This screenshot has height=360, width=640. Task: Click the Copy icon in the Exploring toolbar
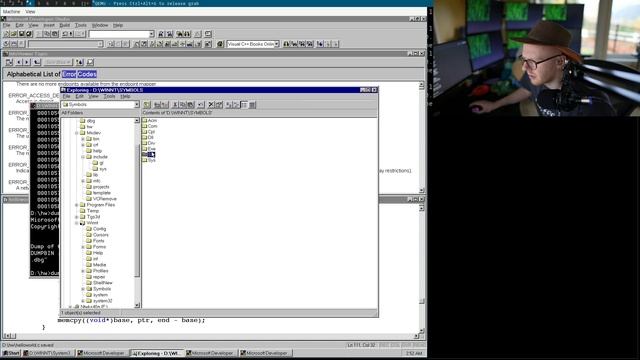[182, 104]
